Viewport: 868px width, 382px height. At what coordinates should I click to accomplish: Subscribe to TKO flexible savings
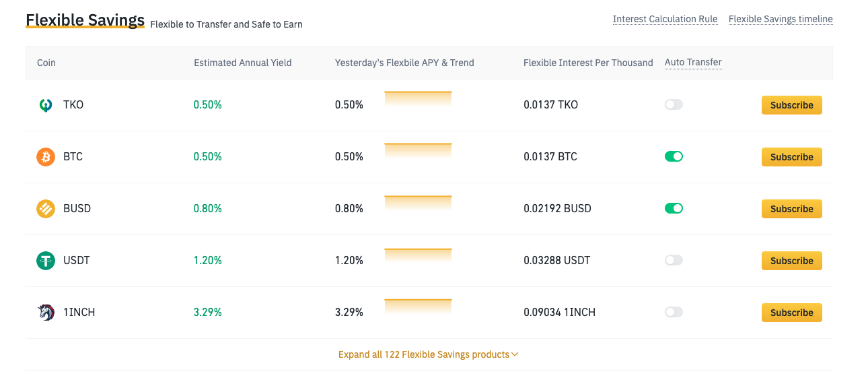coord(792,105)
